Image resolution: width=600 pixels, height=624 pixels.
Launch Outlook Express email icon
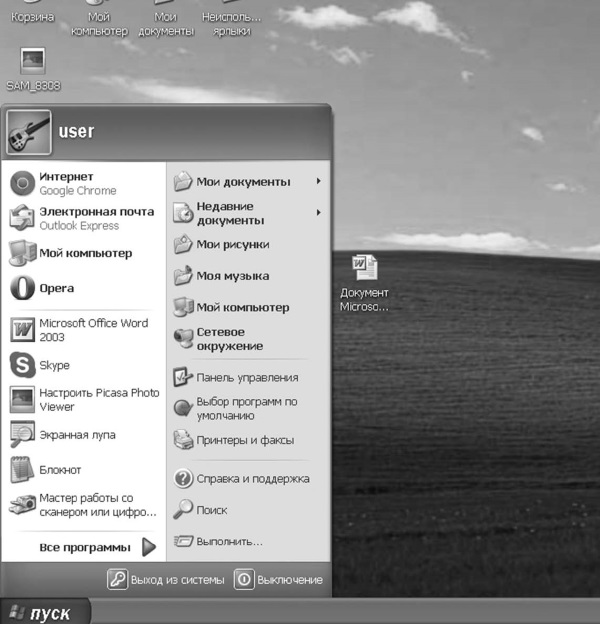22,218
